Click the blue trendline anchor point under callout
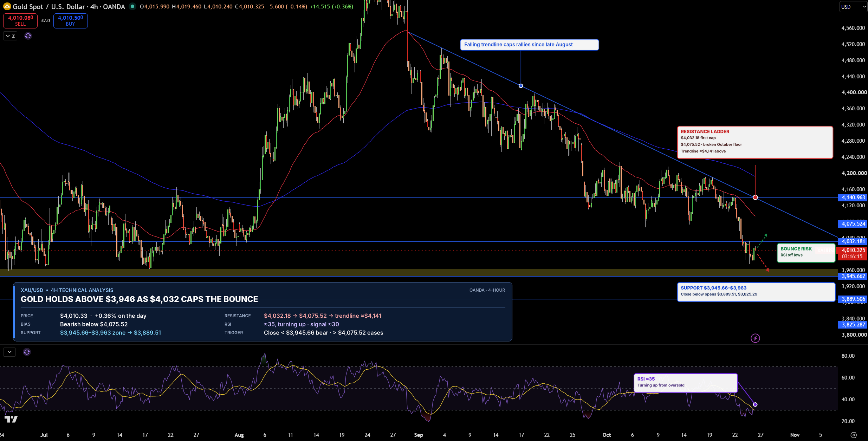Screen dimensions: 868x441 (521, 86)
